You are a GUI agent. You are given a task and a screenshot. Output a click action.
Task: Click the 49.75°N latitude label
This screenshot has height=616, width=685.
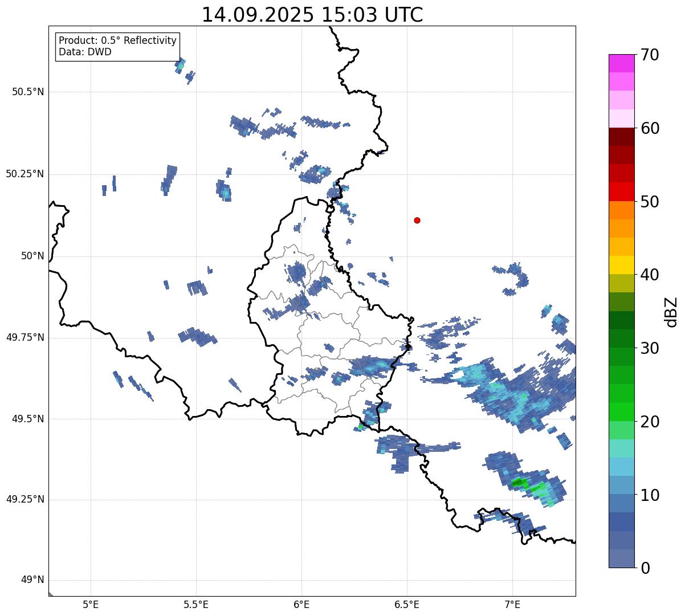25,337
